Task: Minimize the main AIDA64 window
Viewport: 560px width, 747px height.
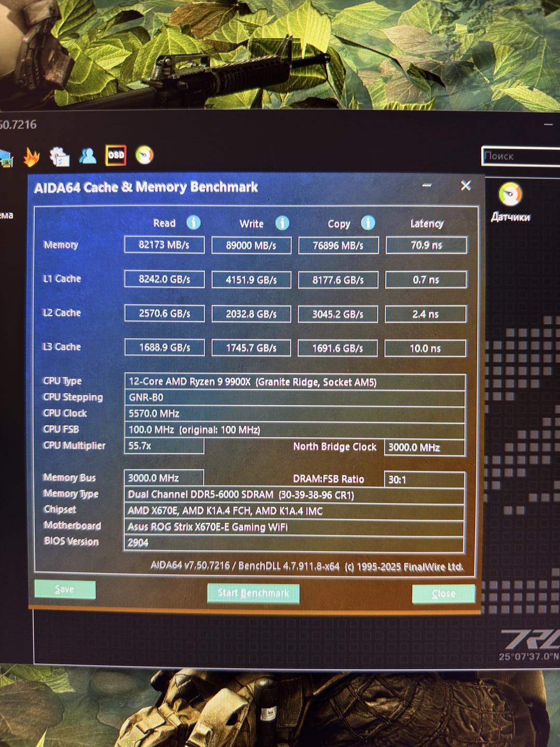Action: (x=549, y=125)
